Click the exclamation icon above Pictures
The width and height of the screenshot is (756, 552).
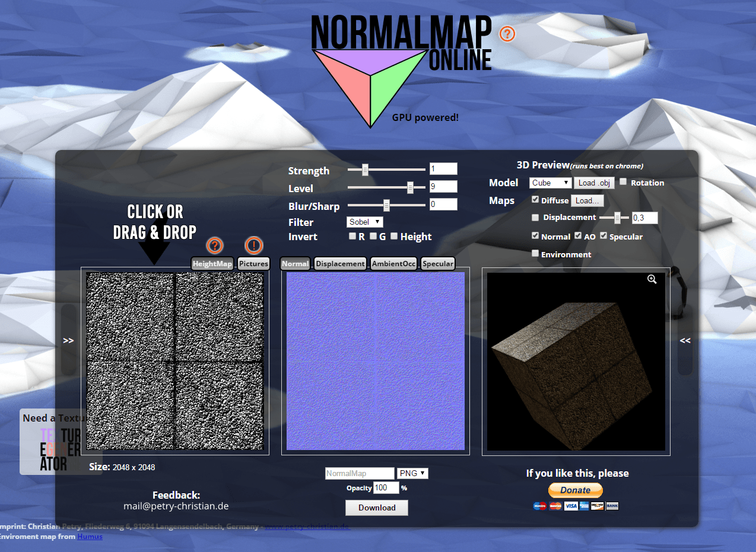253,245
